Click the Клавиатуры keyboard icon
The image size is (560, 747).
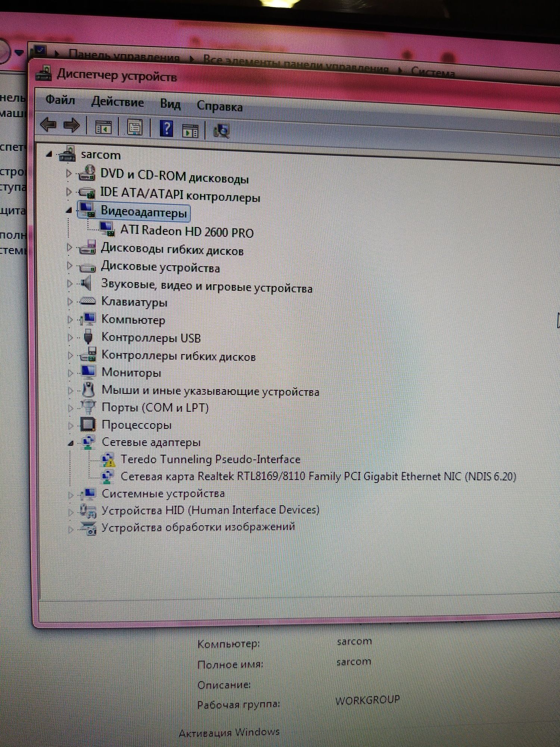88,301
